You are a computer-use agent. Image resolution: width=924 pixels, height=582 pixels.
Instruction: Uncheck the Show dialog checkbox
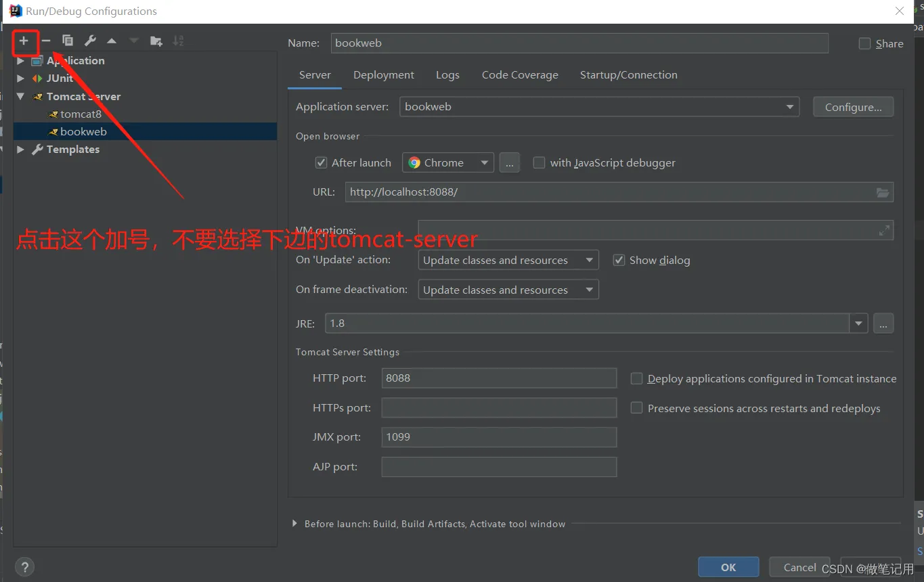point(619,261)
